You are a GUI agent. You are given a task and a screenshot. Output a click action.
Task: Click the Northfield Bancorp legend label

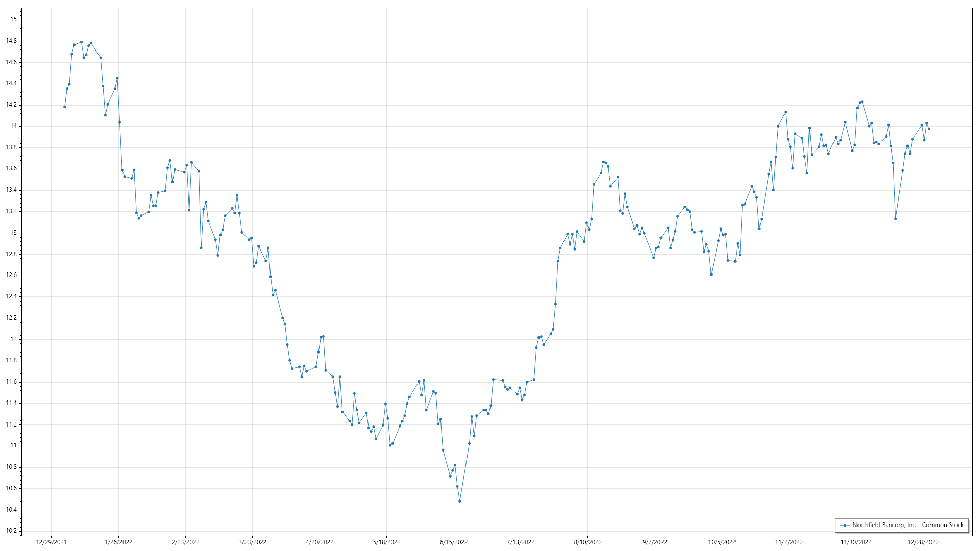click(908, 525)
